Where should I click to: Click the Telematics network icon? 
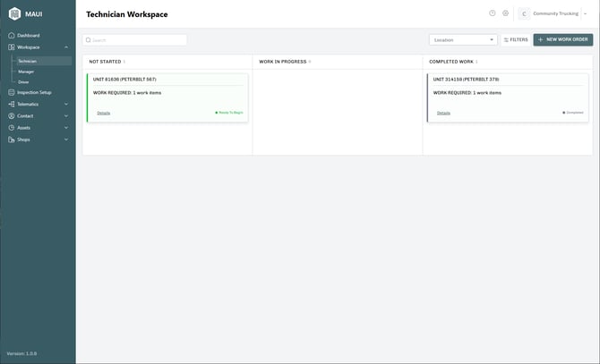click(x=11, y=104)
